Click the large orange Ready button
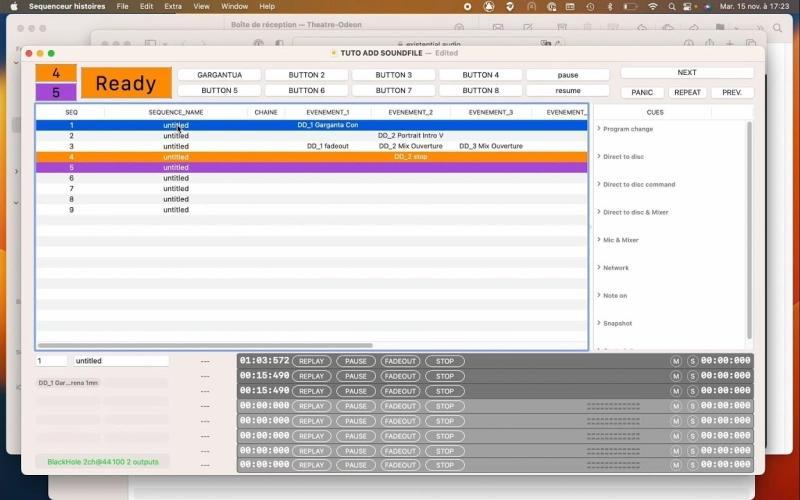The width and height of the screenshot is (800, 500). pyautogui.click(x=126, y=83)
